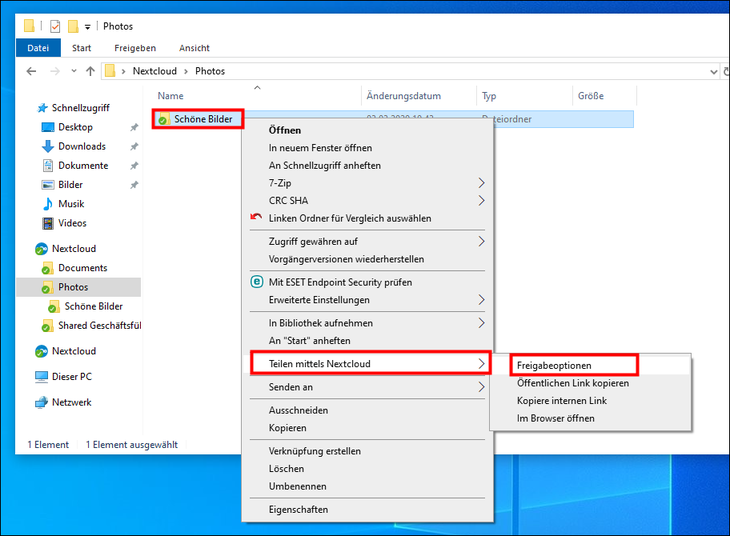Click the Nextcloud icon above Documents
Image resolution: width=730 pixels, height=536 pixels.
pyautogui.click(x=42, y=249)
